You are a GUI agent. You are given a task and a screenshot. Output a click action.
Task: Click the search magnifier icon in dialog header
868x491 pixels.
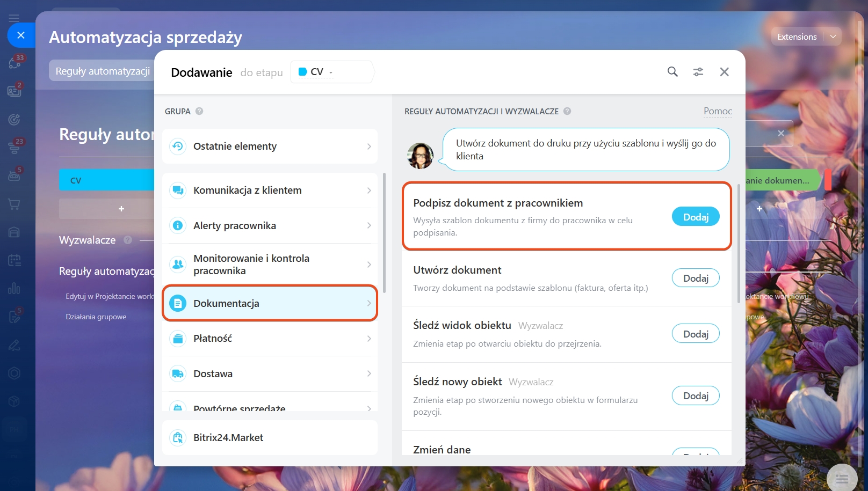[672, 72]
